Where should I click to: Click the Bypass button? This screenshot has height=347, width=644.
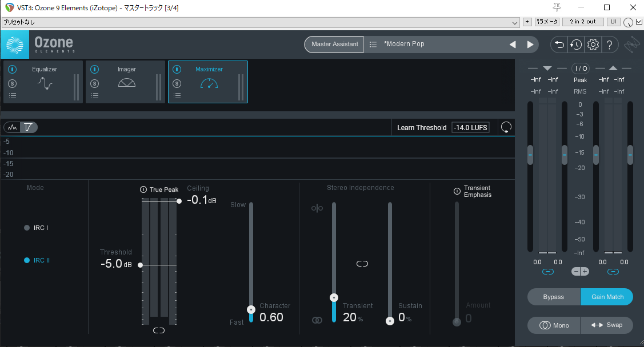pos(554,297)
